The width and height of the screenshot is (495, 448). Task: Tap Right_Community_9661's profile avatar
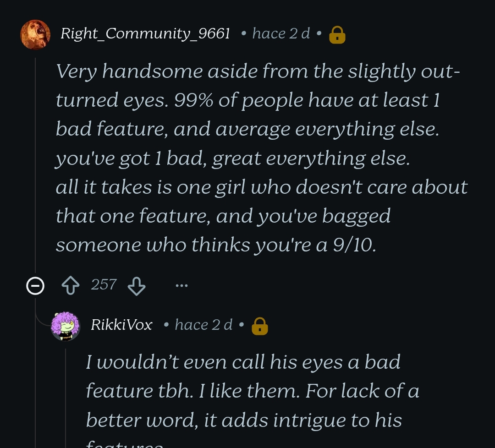click(35, 34)
